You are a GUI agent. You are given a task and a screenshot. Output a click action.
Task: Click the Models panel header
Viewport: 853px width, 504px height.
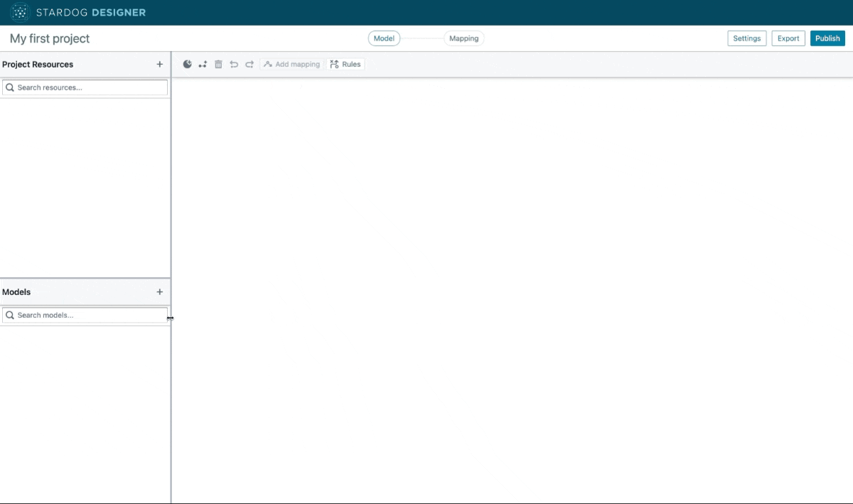[16, 292]
